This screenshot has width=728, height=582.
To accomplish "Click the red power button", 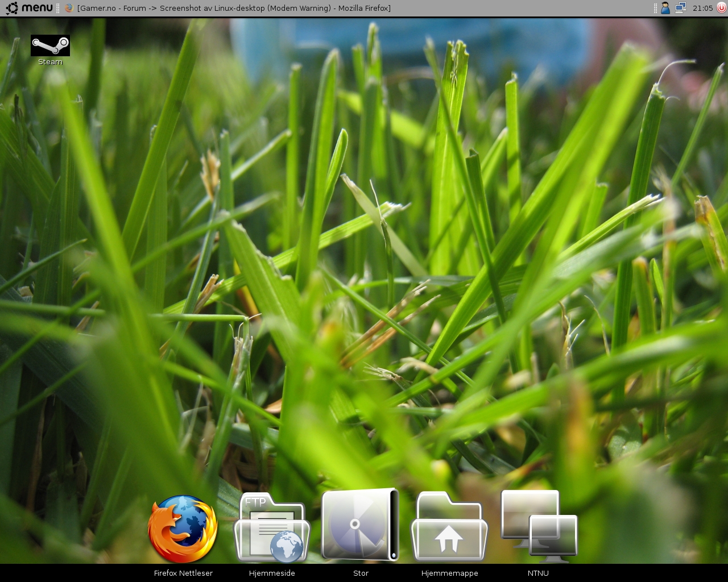I will click(722, 8).
